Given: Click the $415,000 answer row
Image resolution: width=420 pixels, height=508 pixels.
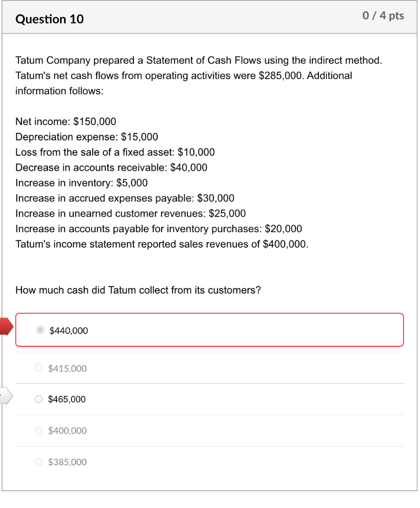Looking at the screenshot, I should 209,368.
